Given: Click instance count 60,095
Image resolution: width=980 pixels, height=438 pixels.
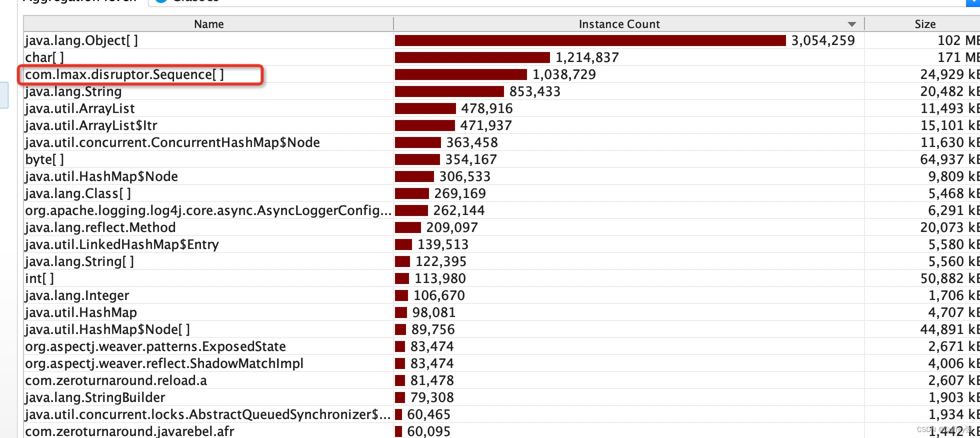Looking at the screenshot, I should tap(429, 431).
